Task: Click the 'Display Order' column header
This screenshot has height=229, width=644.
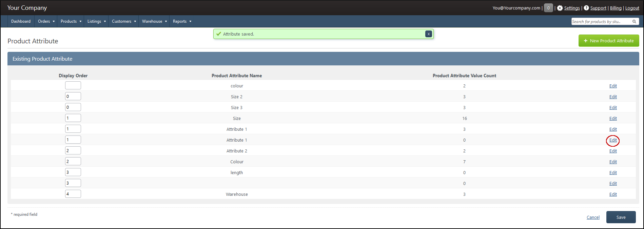Action: (73, 76)
